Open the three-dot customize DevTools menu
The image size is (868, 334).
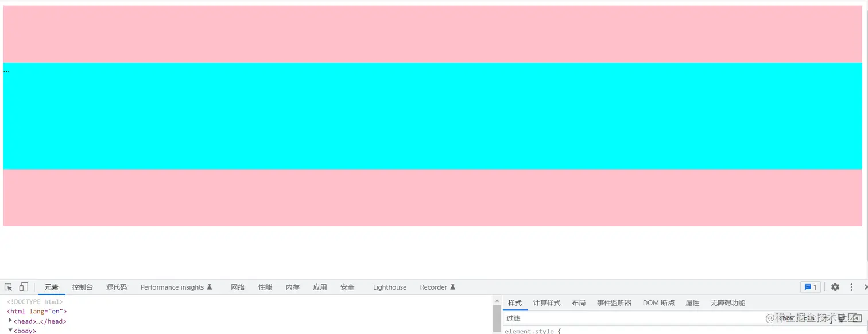pyautogui.click(x=851, y=286)
